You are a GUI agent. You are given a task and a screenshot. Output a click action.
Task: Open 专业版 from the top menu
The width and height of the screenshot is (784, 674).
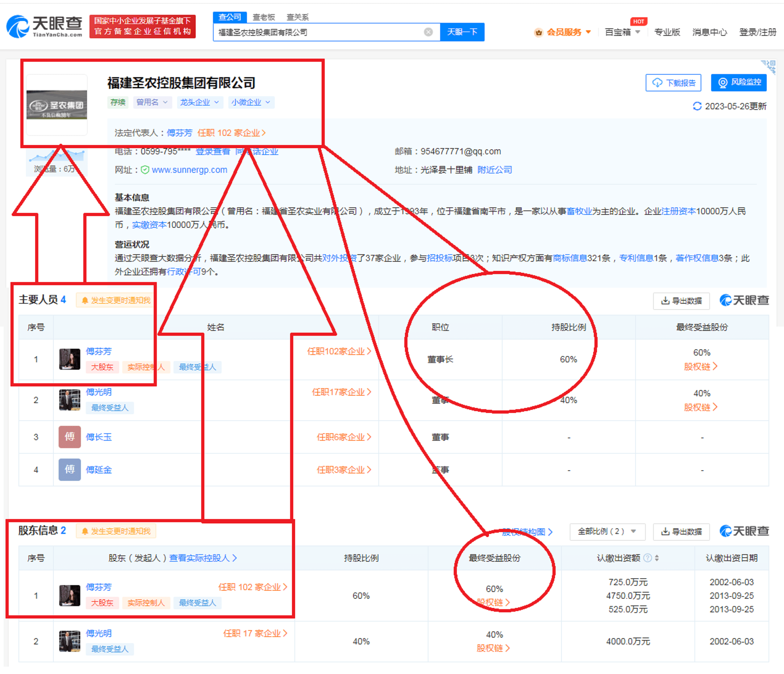pos(667,32)
